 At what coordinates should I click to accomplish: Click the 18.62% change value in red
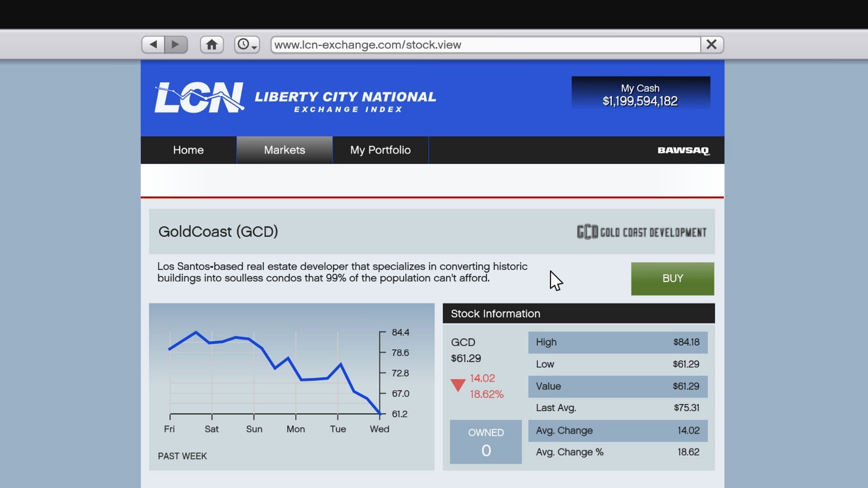(x=486, y=394)
